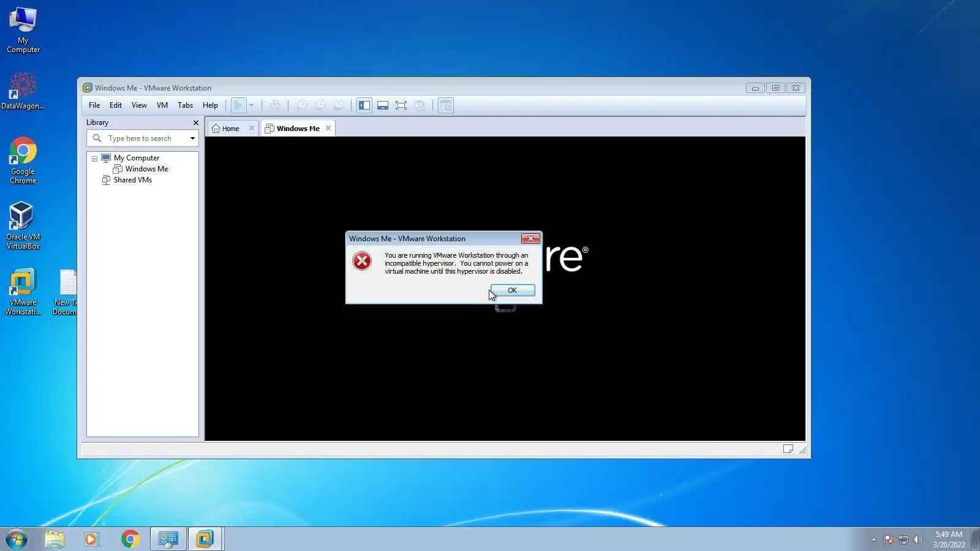The height and width of the screenshot is (551, 980).
Task: Close the hypervisor error dialog with X
Action: click(530, 239)
